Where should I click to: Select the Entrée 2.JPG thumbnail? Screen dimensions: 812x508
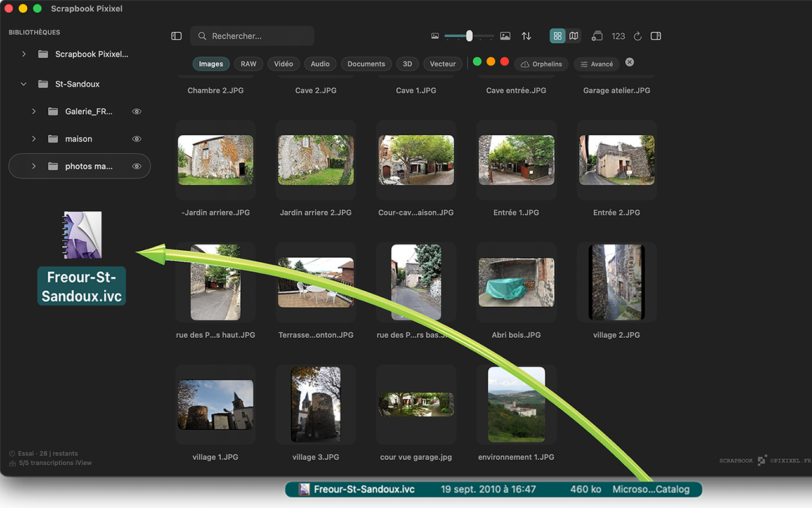click(617, 160)
